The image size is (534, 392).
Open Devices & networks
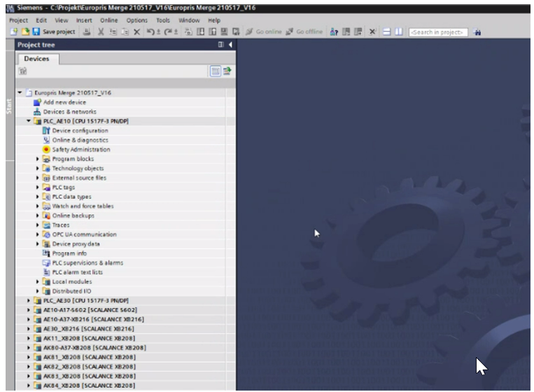69,112
